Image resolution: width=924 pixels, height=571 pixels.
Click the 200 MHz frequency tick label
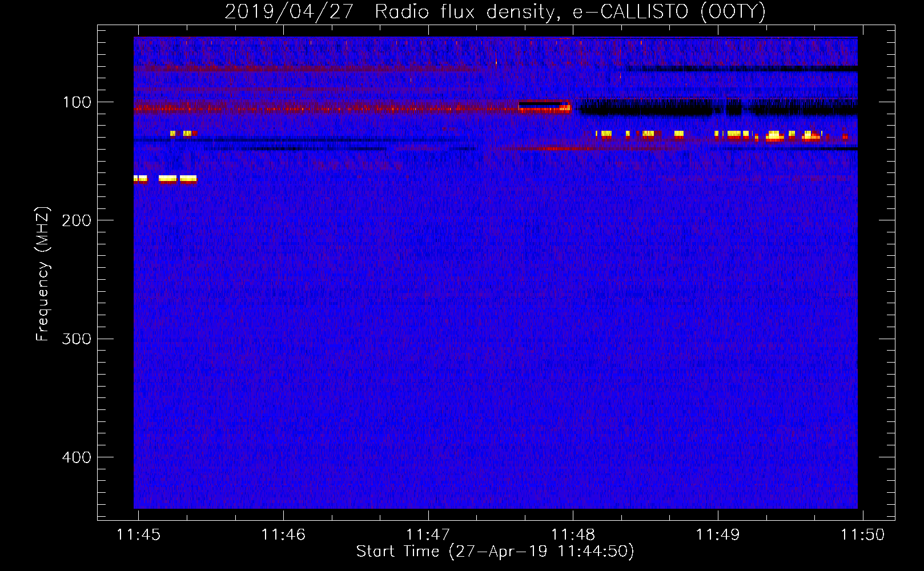(77, 220)
